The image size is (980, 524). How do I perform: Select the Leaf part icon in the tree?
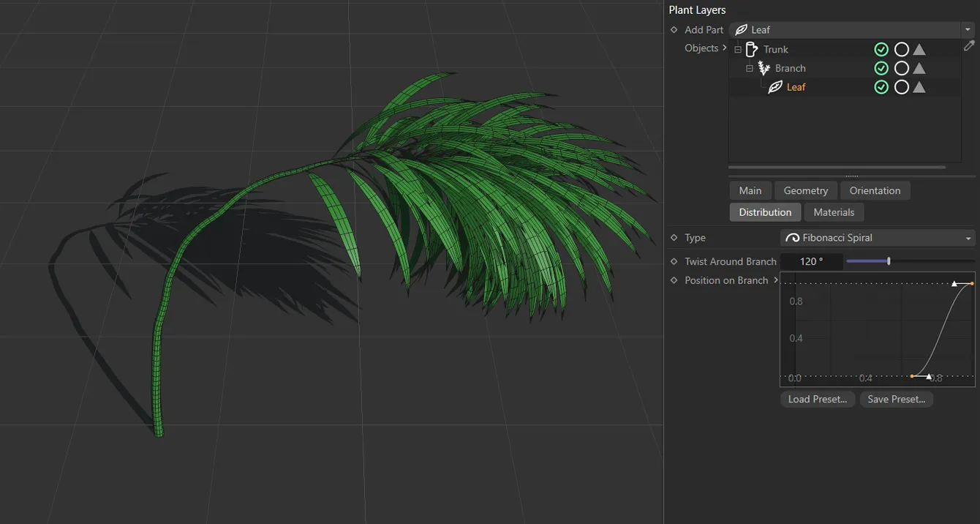(x=775, y=86)
